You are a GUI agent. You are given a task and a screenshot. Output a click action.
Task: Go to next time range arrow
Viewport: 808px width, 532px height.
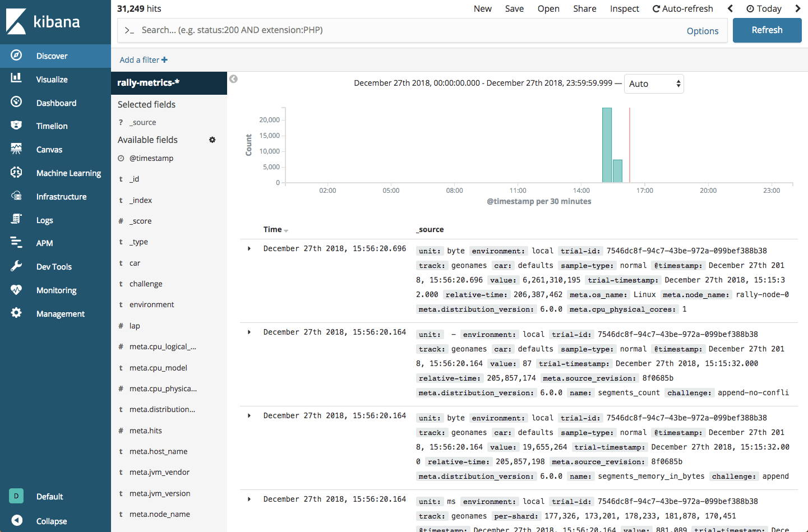(797, 8)
